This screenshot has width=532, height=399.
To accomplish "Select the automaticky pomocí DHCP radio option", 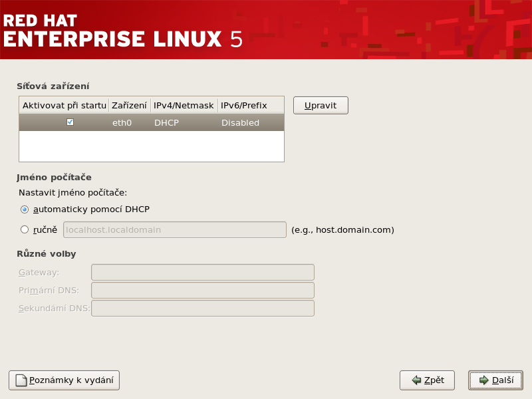I will [x=25, y=209].
